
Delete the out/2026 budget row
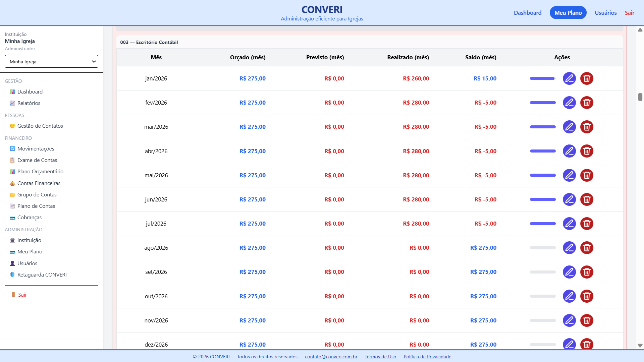tap(587, 296)
